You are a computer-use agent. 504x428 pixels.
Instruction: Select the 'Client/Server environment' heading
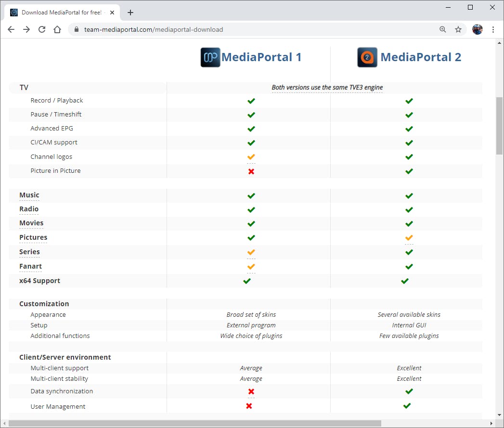[65, 357]
